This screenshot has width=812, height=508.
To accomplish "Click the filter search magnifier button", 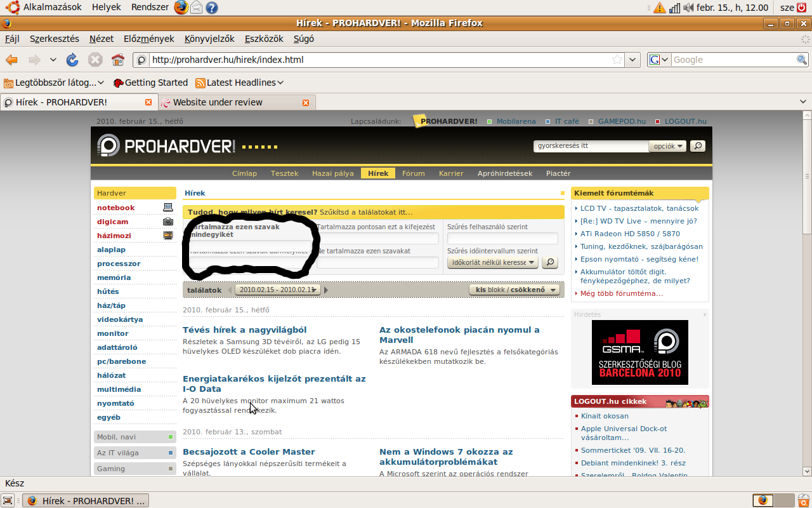I will click(550, 262).
